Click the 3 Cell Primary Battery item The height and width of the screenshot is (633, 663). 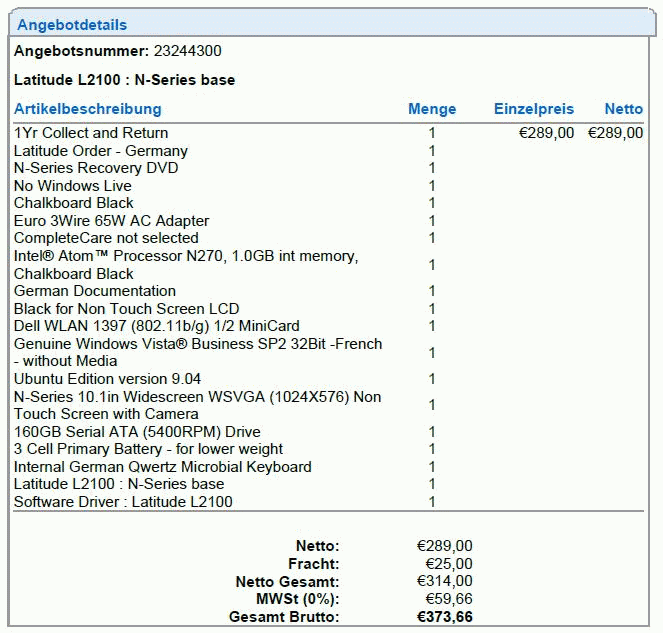[x=148, y=449]
